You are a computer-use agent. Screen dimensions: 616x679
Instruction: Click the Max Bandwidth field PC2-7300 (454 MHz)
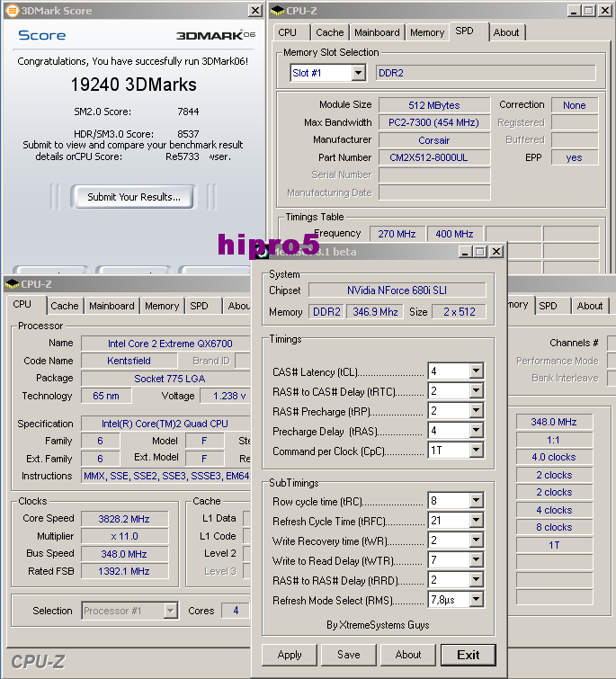coord(434,122)
